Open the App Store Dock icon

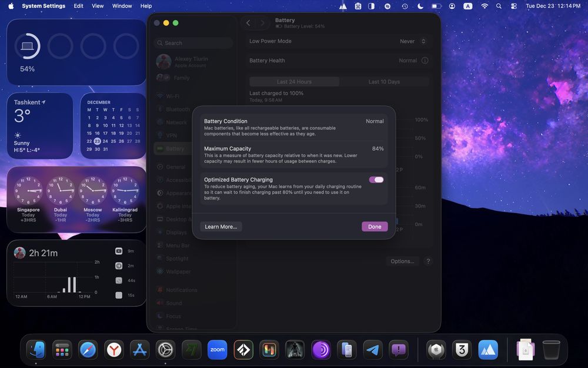tap(139, 350)
